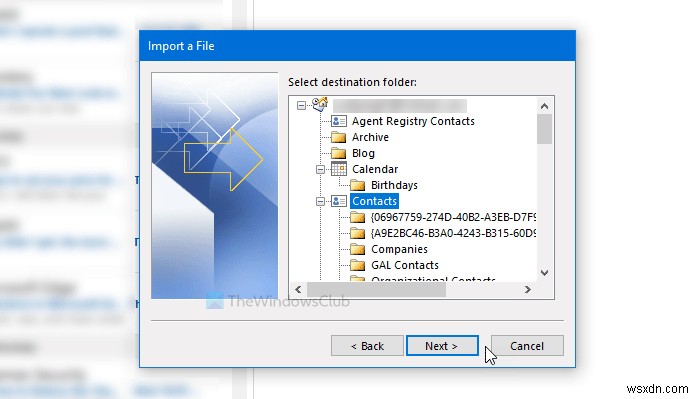Click the Birthdays folder icon
The width and height of the screenshot is (700, 399).
(358, 185)
